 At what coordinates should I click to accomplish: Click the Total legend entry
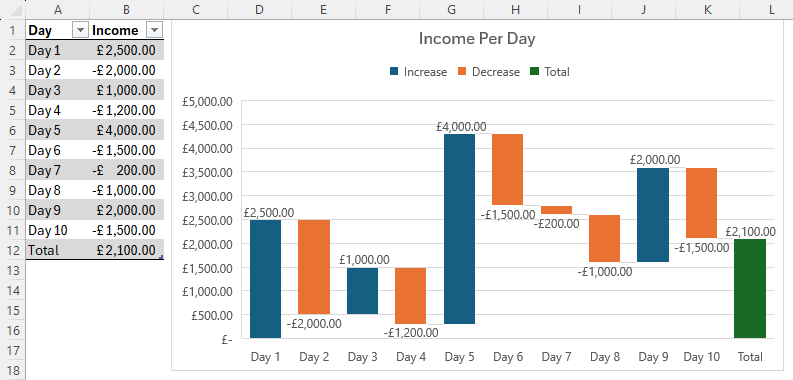[x=550, y=72]
